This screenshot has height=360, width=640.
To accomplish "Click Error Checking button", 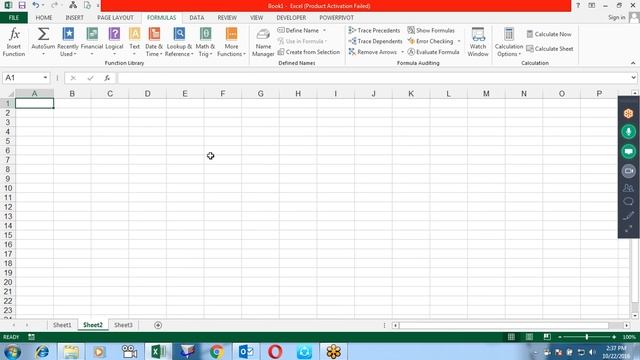I will (431, 41).
